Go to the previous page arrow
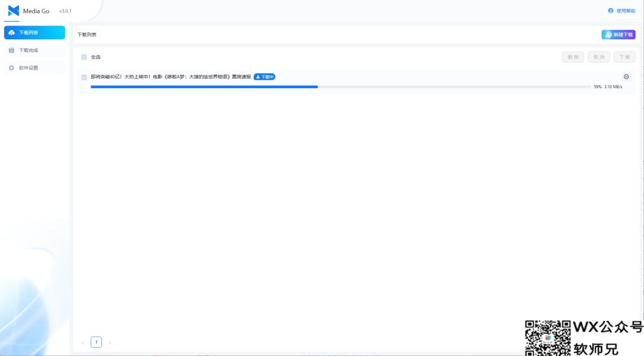Viewport: 644px width, 356px height. point(82,342)
